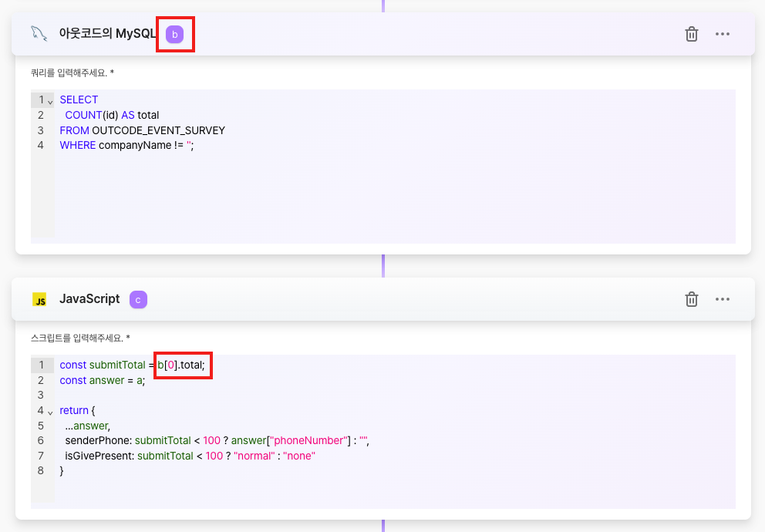
Task: Select the 아웃코드의 MySQL block title
Action: [107, 33]
